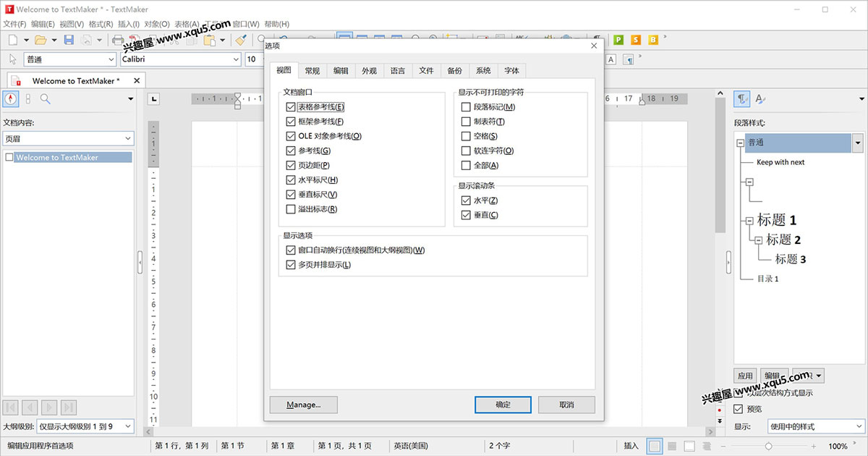
Task: Open PlanMaker via green P icon
Action: [618, 41]
